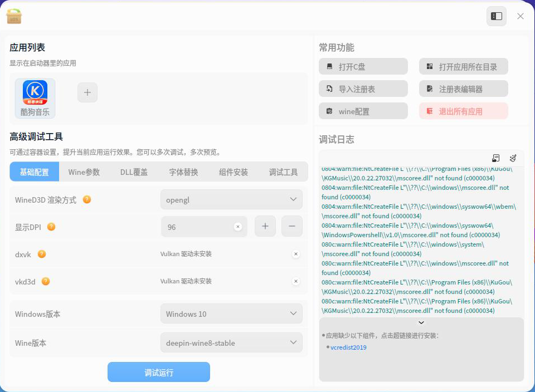535x392 pixels.
Task: Show help for vkd3d option
Action: [x=45, y=281]
